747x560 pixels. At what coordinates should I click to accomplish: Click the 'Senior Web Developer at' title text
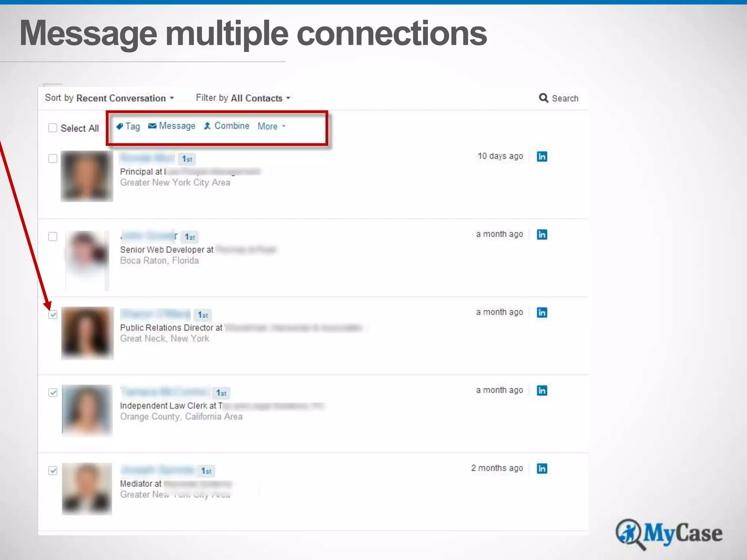coord(167,250)
